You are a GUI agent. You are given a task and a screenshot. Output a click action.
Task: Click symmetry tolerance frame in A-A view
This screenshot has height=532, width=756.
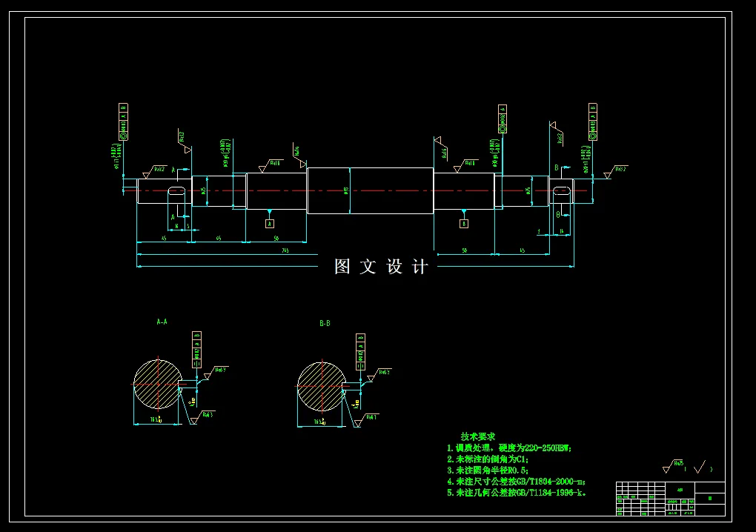click(x=196, y=350)
